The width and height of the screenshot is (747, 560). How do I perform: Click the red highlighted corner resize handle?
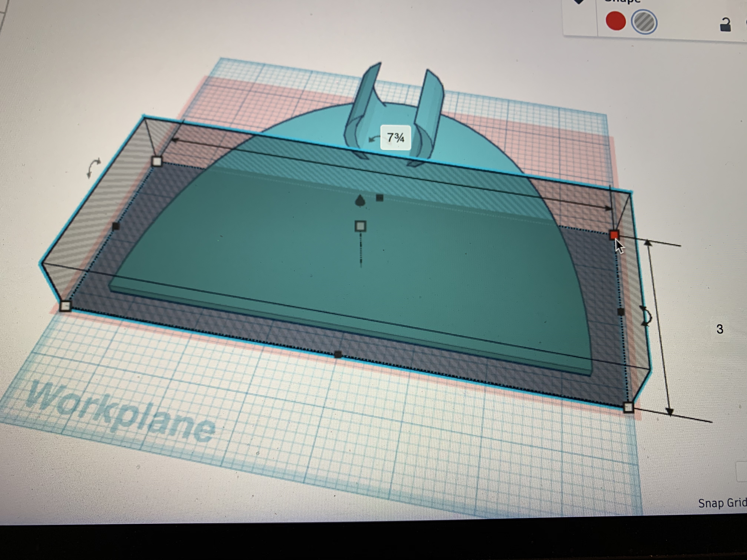click(x=614, y=235)
